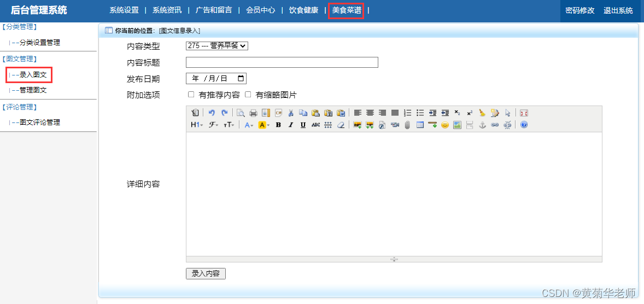This screenshot has height=304, width=644.
Task: Click the insert map icon
Action: (x=457, y=125)
